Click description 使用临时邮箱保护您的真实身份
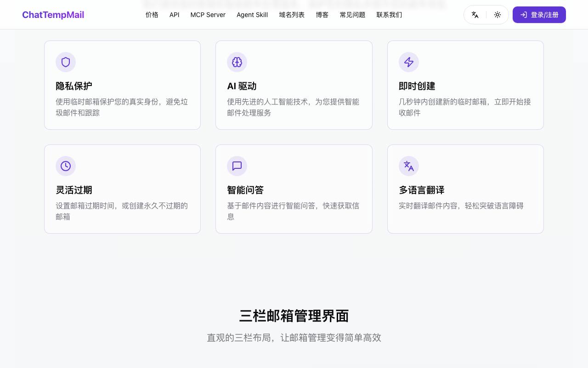The width and height of the screenshot is (588, 368). [122, 107]
